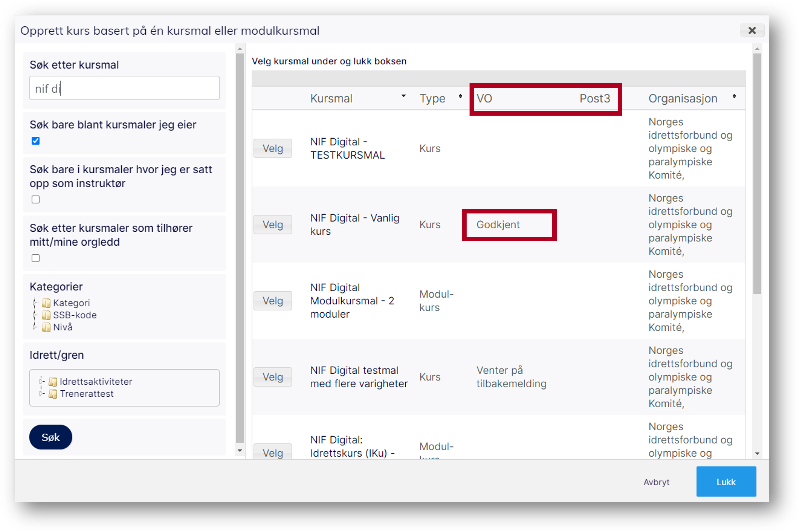Image resolution: width=799 pixels, height=532 pixels.
Task: Sort table by Type column arrows
Action: [460, 96]
